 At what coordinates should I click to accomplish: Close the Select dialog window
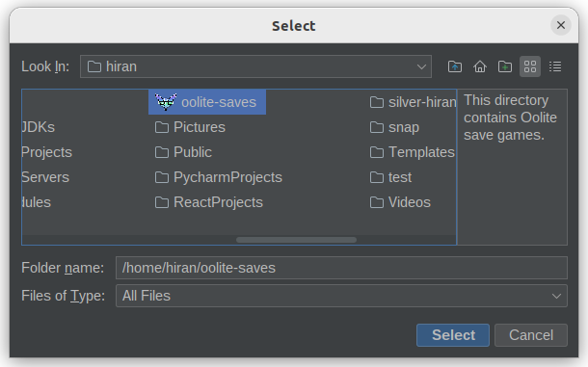click(561, 25)
